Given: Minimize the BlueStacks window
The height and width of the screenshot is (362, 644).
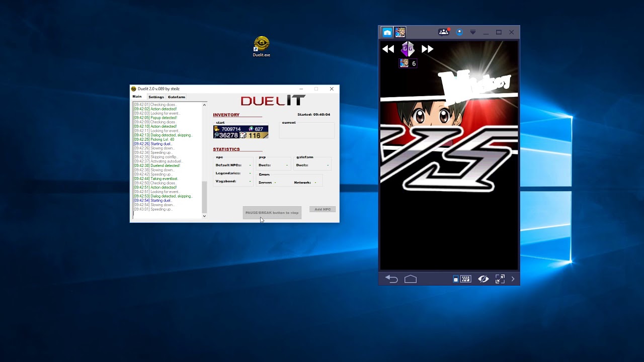Looking at the screenshot, I should pyautogui.click(x=486, y=32).
